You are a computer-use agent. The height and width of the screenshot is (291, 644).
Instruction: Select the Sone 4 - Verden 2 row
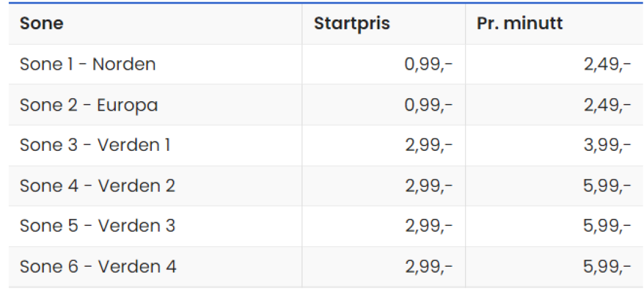326,186
